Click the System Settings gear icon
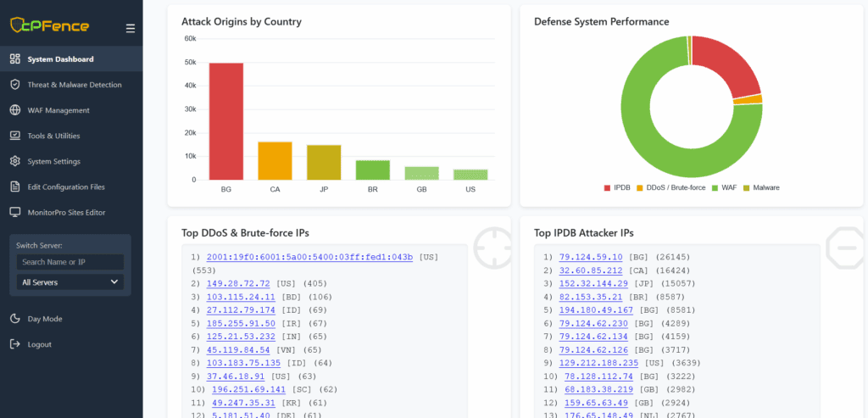868x418 pixels. tap(14, 161)
